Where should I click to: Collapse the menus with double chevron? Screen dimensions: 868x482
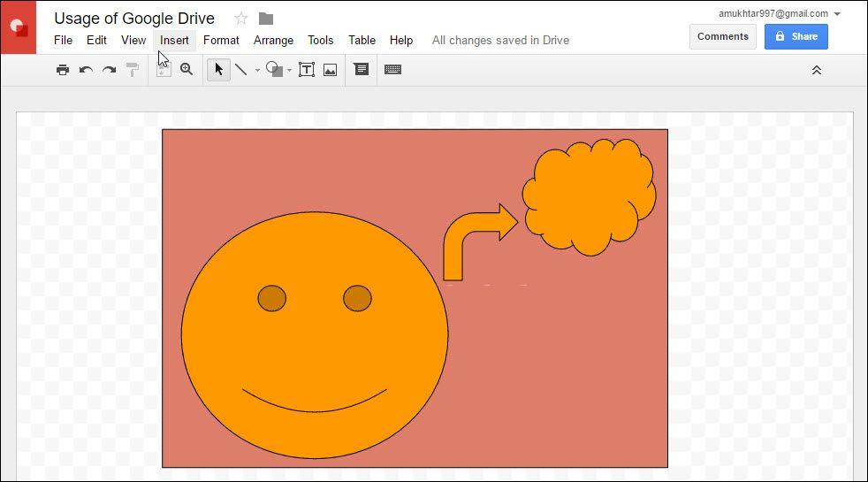point(816,70)
